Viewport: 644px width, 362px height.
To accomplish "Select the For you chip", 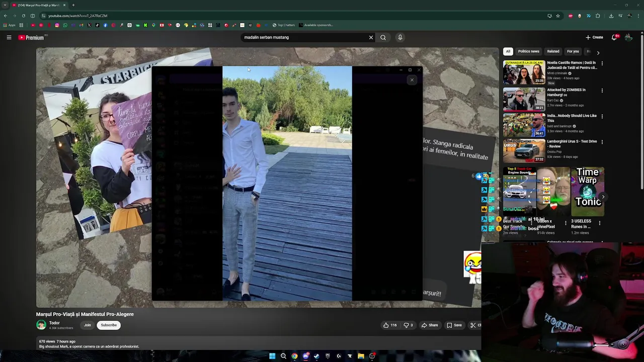I will coord(573,51).
